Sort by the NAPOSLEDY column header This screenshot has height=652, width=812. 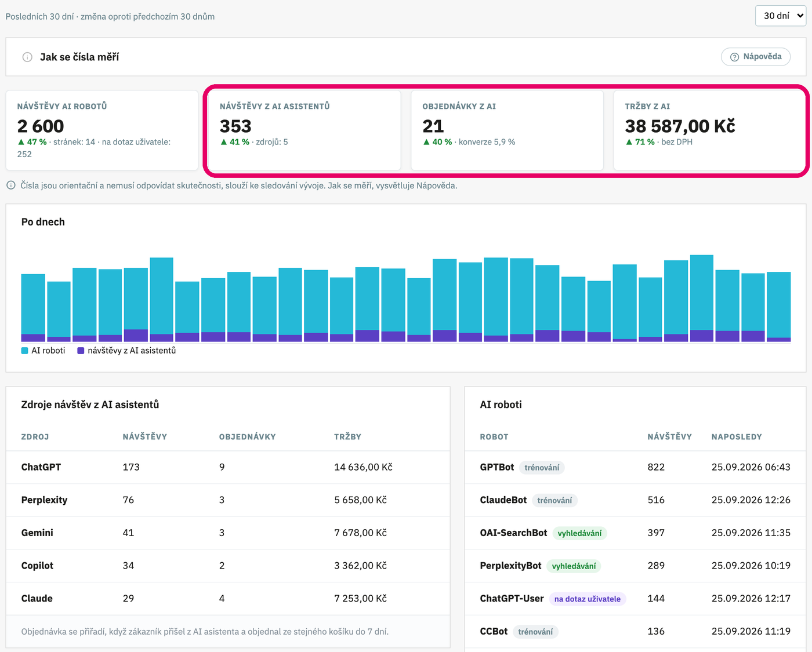(737, 437)
